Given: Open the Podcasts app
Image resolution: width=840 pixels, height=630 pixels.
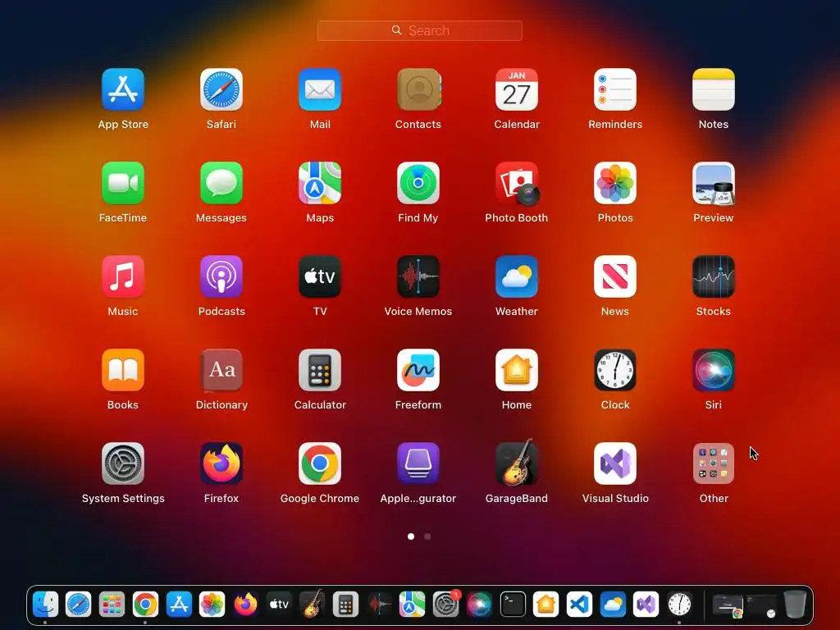Looking at the screenshot, I should 221,276.
